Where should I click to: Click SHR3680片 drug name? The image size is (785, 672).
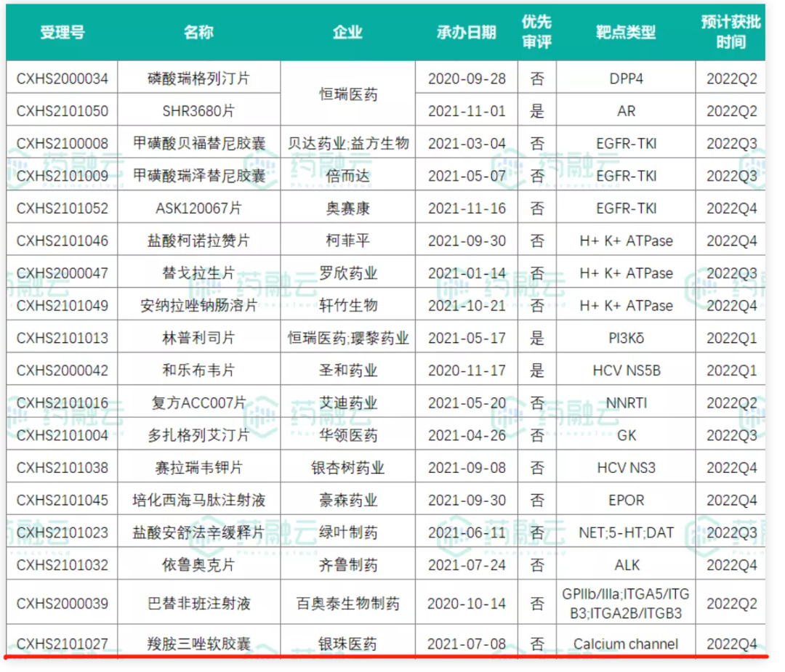coord(198,110)
